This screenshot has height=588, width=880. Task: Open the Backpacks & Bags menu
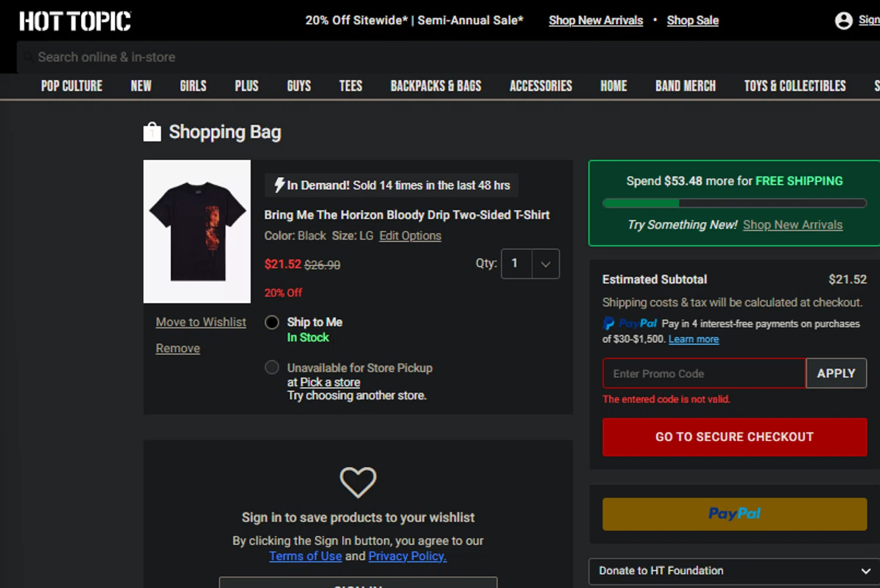(x=436, y=86)
